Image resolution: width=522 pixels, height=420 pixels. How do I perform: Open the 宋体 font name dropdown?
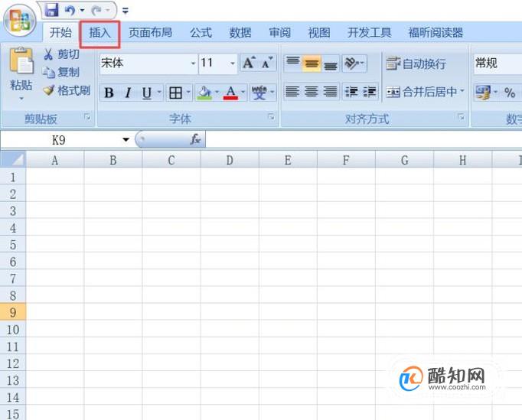coord(193,63)
